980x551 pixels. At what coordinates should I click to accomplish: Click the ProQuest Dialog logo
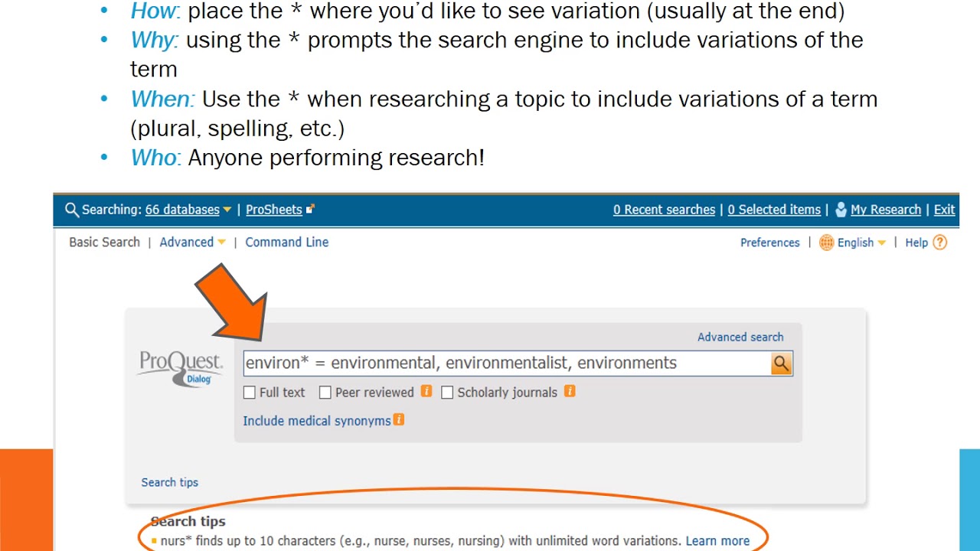[x=181, y=367]
